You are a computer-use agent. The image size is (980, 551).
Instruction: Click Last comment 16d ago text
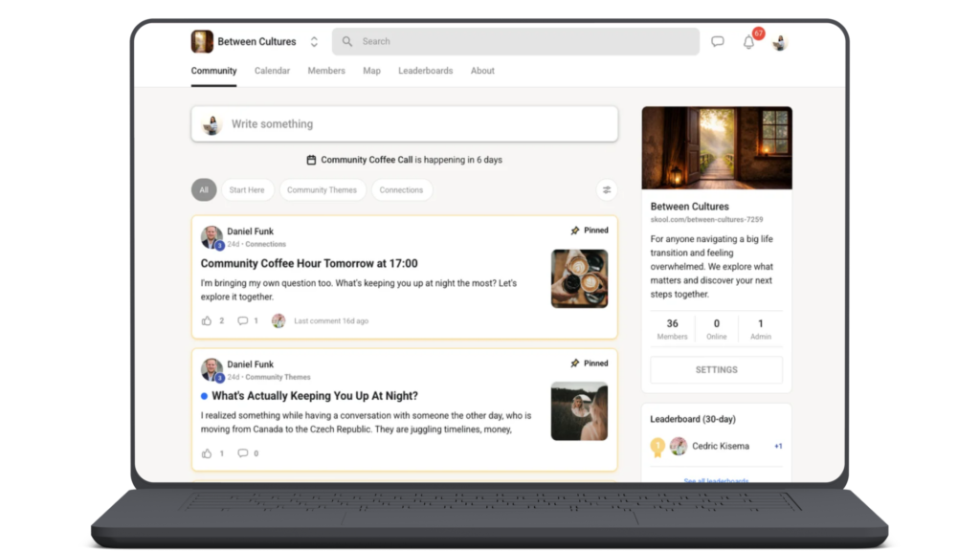pos(331,321)
